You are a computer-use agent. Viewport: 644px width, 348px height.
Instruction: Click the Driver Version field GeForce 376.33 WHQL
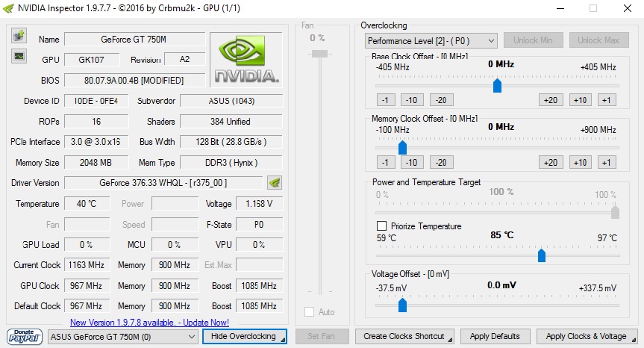[163, 183]
